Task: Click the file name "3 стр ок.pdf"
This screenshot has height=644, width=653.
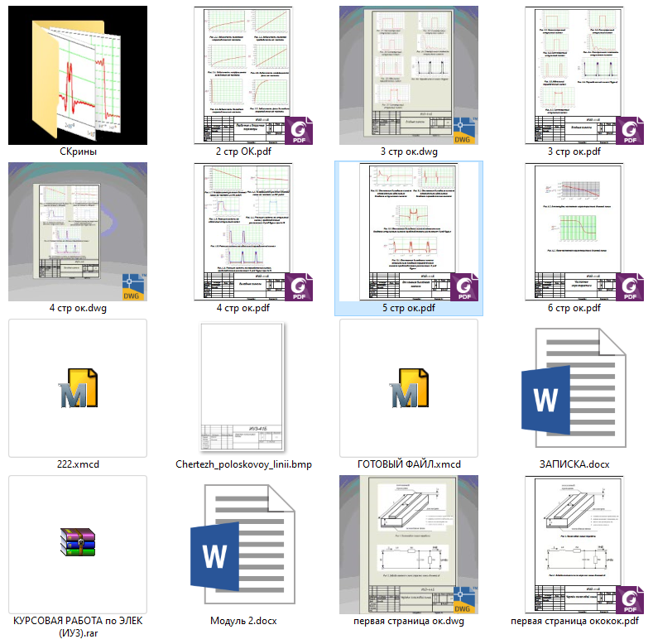Action: tap(574, 151)
